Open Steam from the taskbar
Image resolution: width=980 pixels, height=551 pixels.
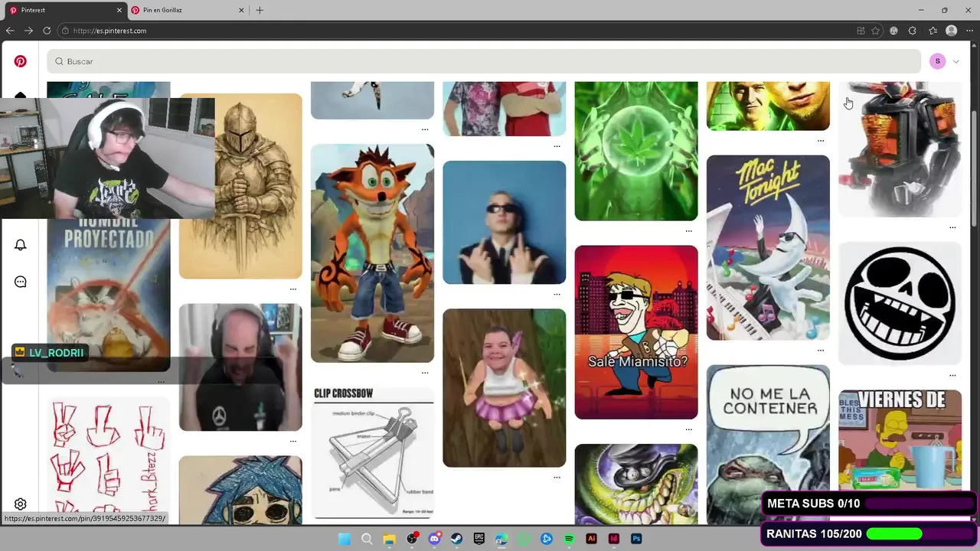[456, 539]
